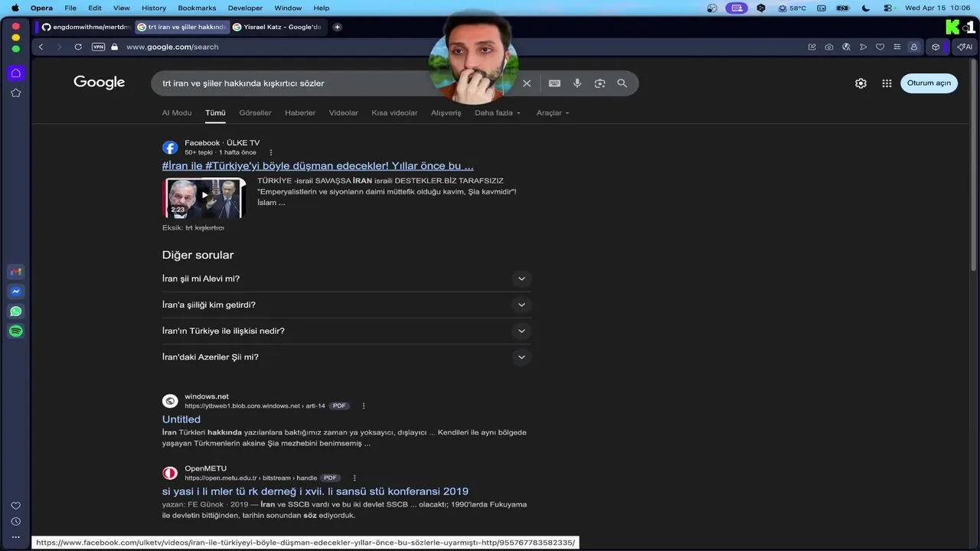
Task: Switch to Haberler results tab
Action: (300, 112)
